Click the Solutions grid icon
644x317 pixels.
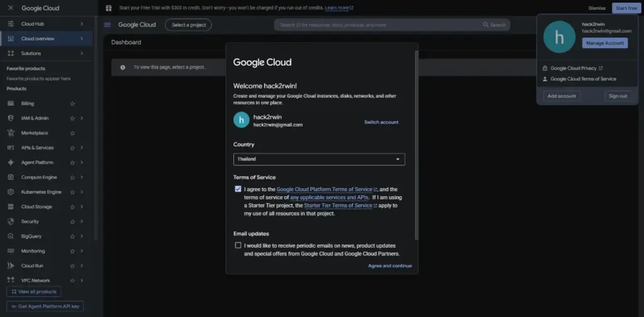coord(11,53)
